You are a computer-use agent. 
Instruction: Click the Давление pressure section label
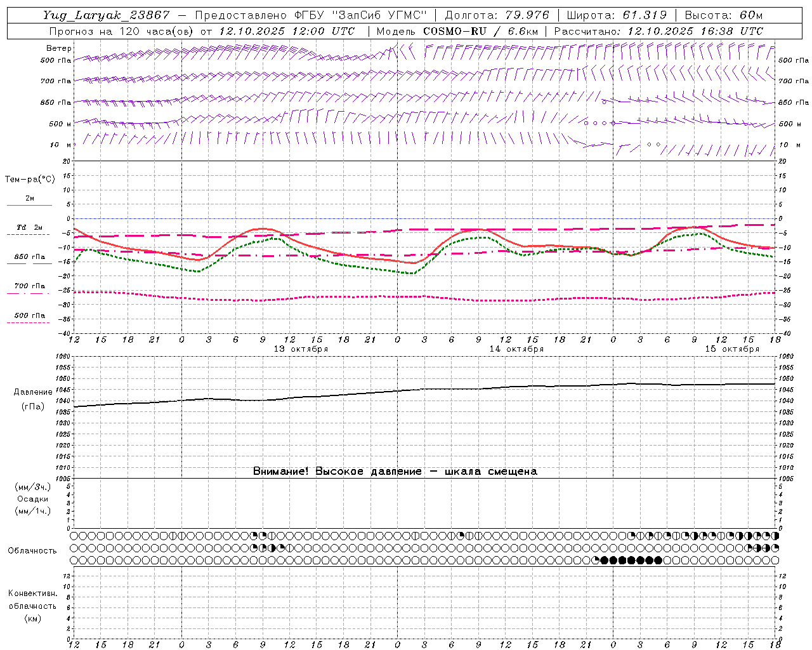point(33,392)
